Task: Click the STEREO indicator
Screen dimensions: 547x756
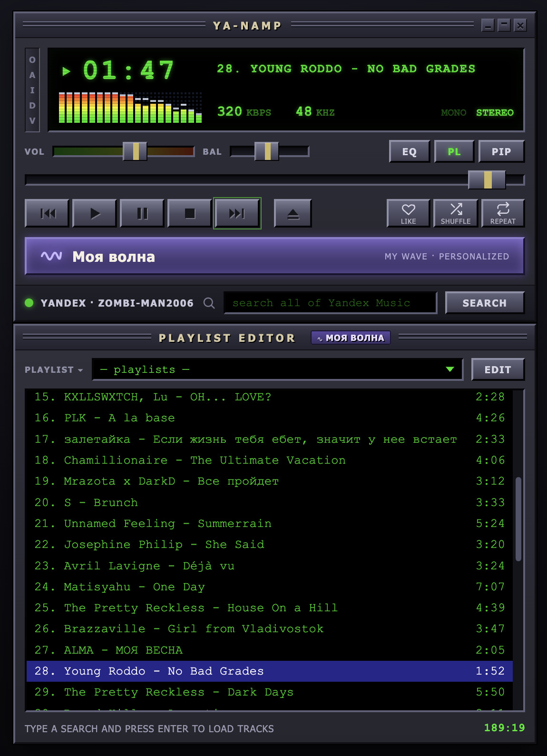Action: coord(495,113)
